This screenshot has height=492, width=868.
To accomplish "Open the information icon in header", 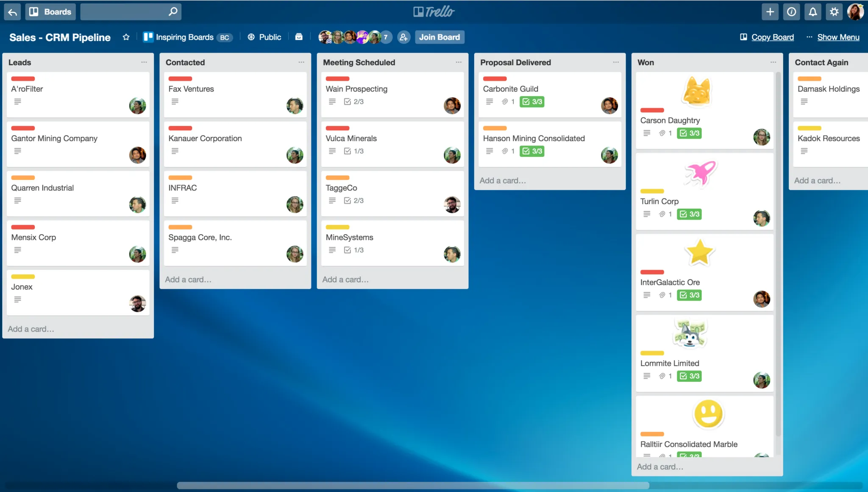I will click(x=791, y=12).
